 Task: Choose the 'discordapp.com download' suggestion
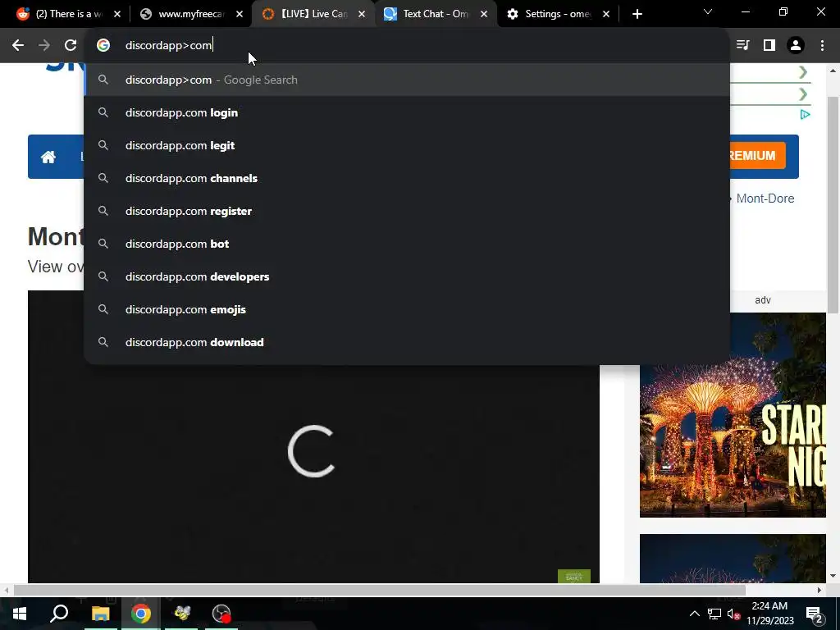[x=407, y=342]
